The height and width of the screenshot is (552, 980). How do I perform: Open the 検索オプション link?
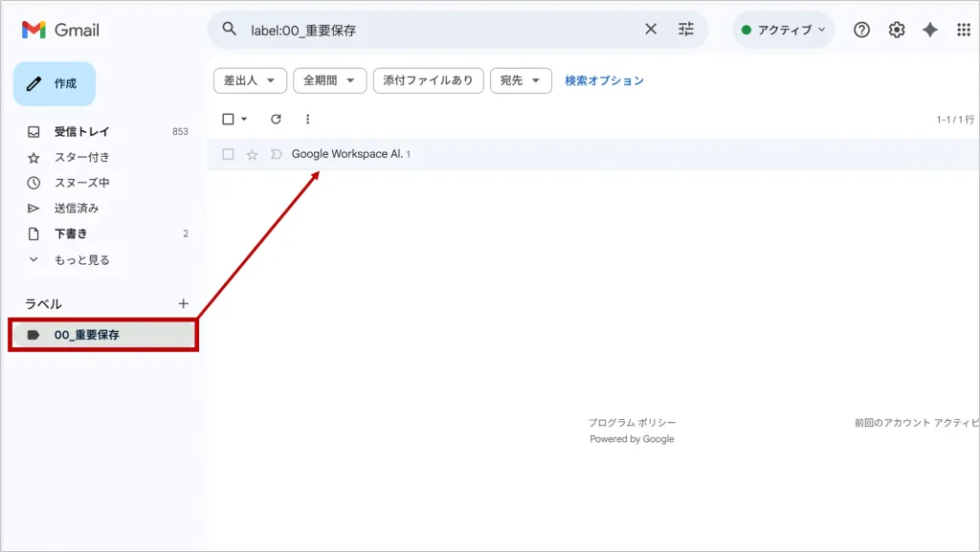604,81
